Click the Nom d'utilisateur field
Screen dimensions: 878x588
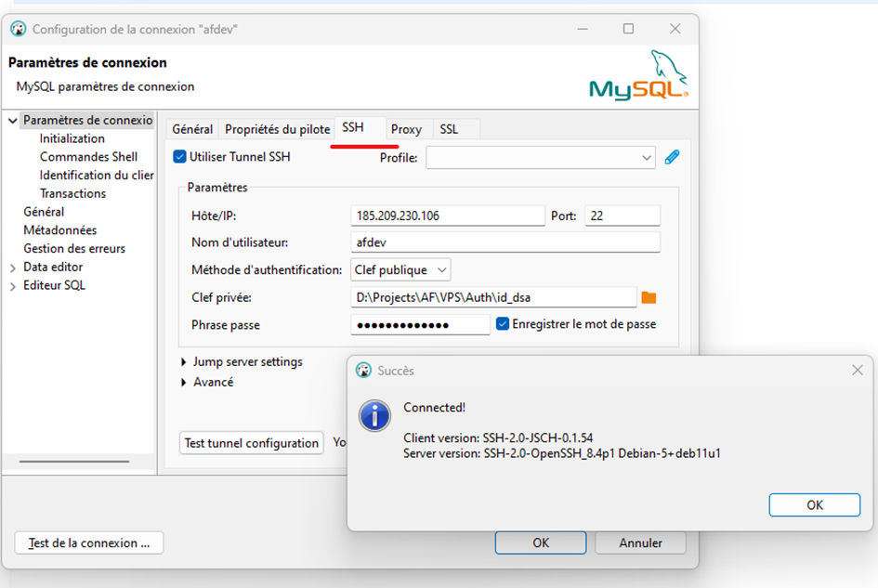click(505, 242)
